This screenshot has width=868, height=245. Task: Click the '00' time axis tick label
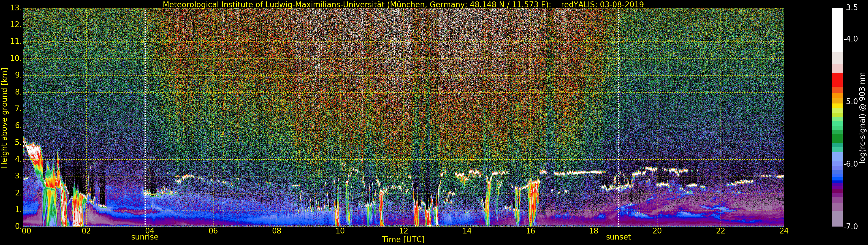point(26,231)
